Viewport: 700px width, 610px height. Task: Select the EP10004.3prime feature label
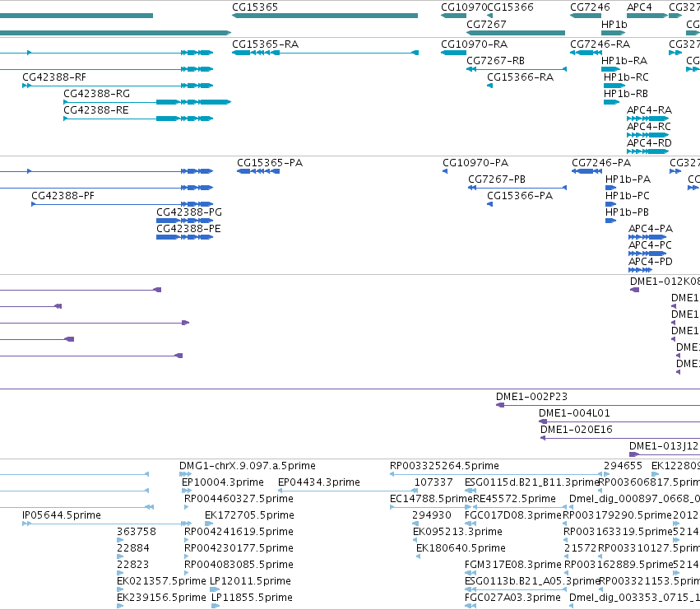[223, 482]
